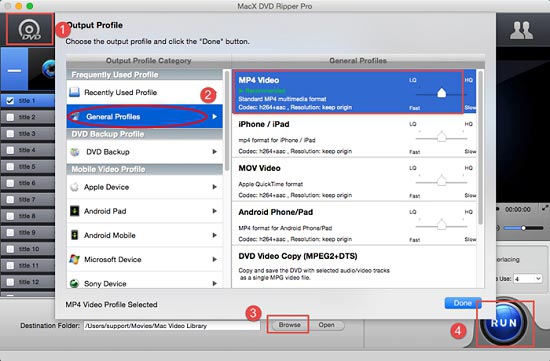
Task: Click the Android Mobile icon
Action: [x=74, y=235]
